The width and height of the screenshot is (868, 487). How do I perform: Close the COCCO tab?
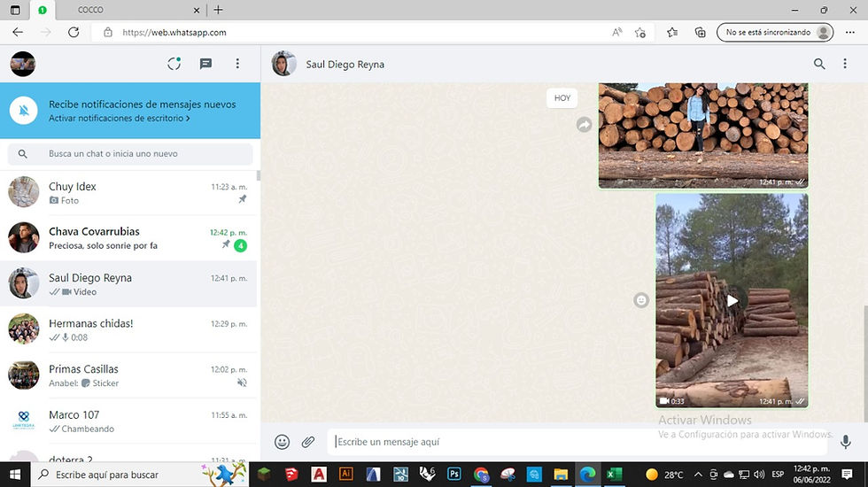pos(197,10)
